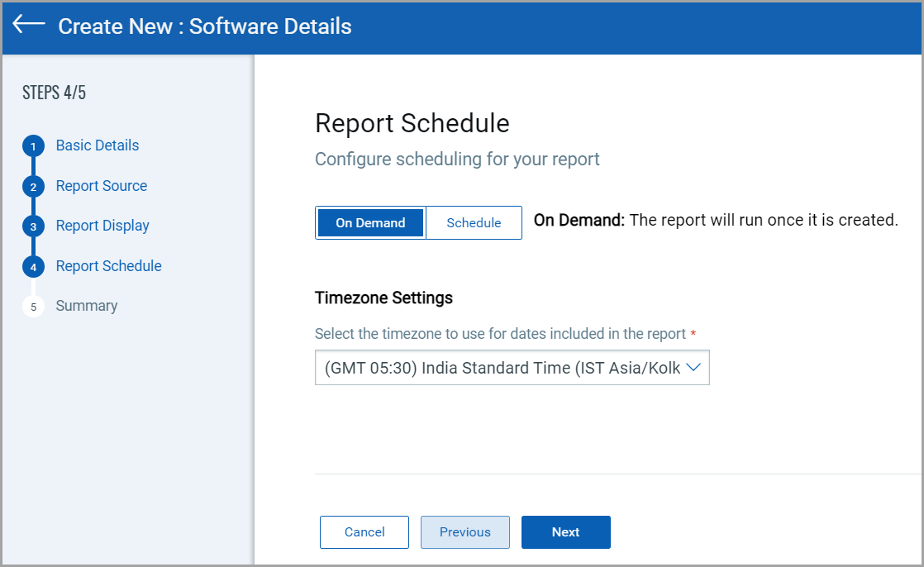924x567 pixels.
Task: Click Next to continue
Action: click(x=566, y=532)
